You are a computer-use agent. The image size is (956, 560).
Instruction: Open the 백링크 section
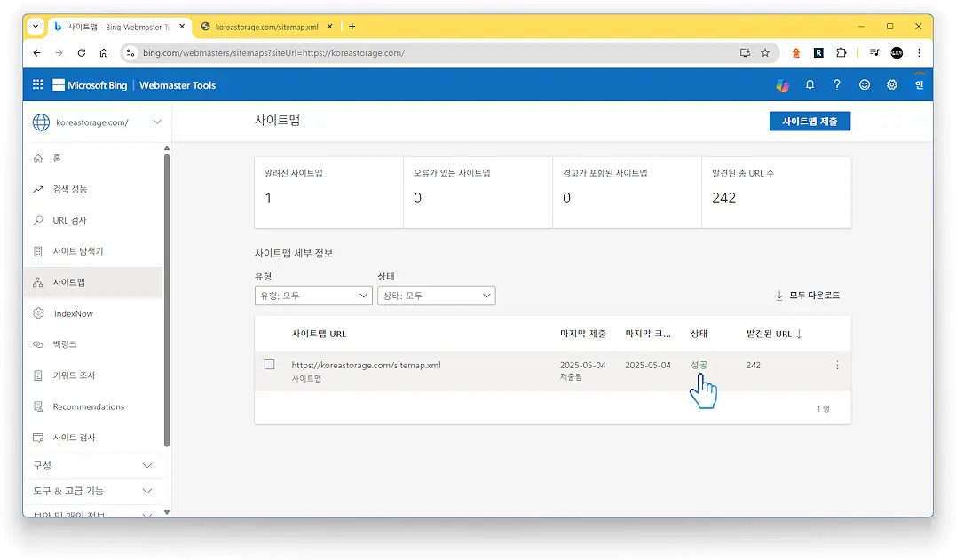65,343
